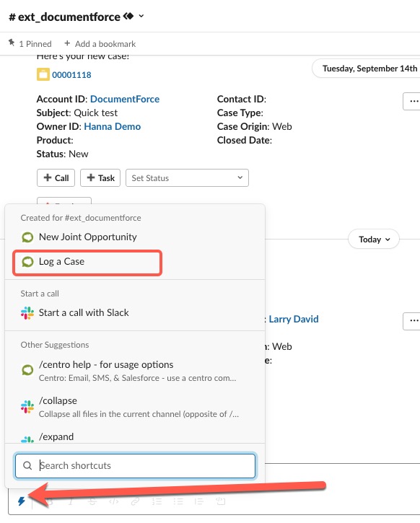Screen dimensions: 420x523
Task: Apply bulleted list formatting
Action: (178, 501)
